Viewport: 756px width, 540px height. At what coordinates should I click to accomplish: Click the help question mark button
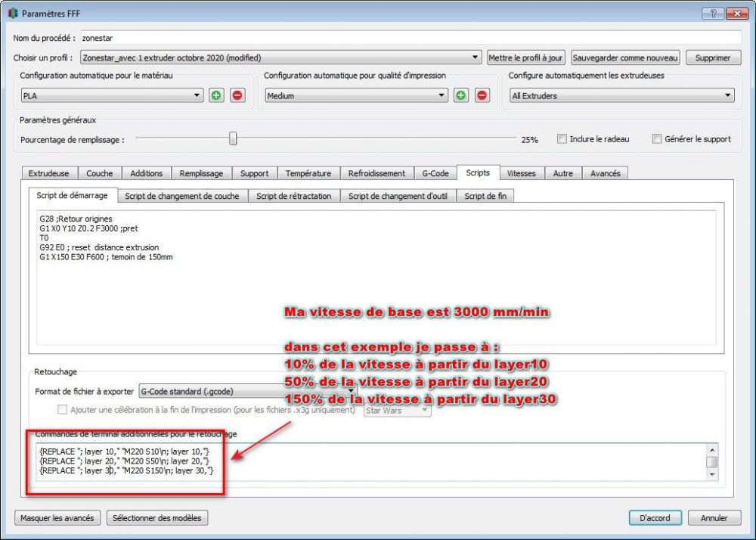[x=713, y=14]
